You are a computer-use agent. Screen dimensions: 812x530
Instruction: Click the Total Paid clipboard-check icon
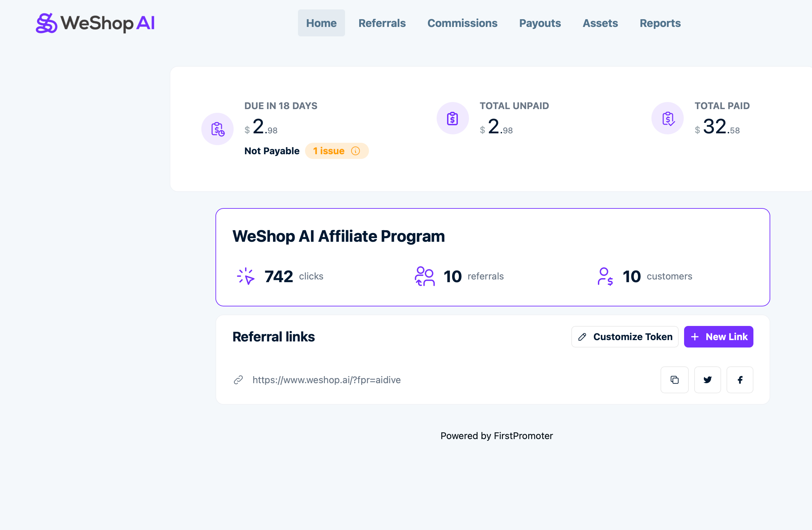[667, 119]
